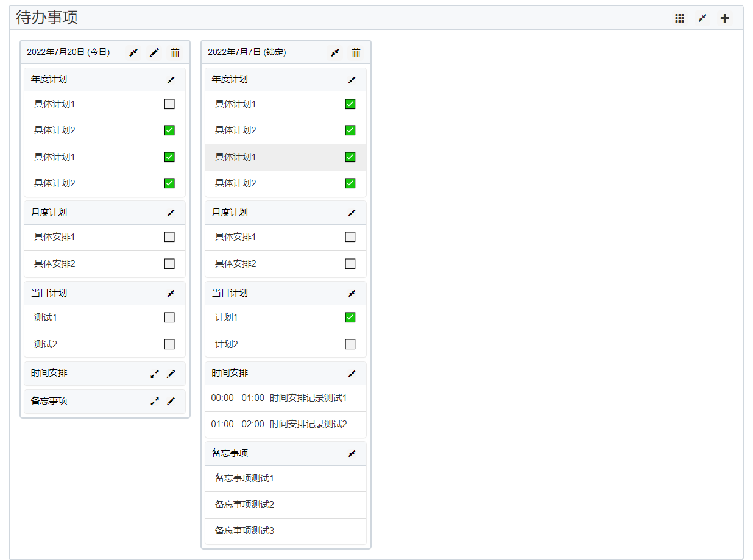Expand 时间安排 section in today's card

click(x=155, y=374)
